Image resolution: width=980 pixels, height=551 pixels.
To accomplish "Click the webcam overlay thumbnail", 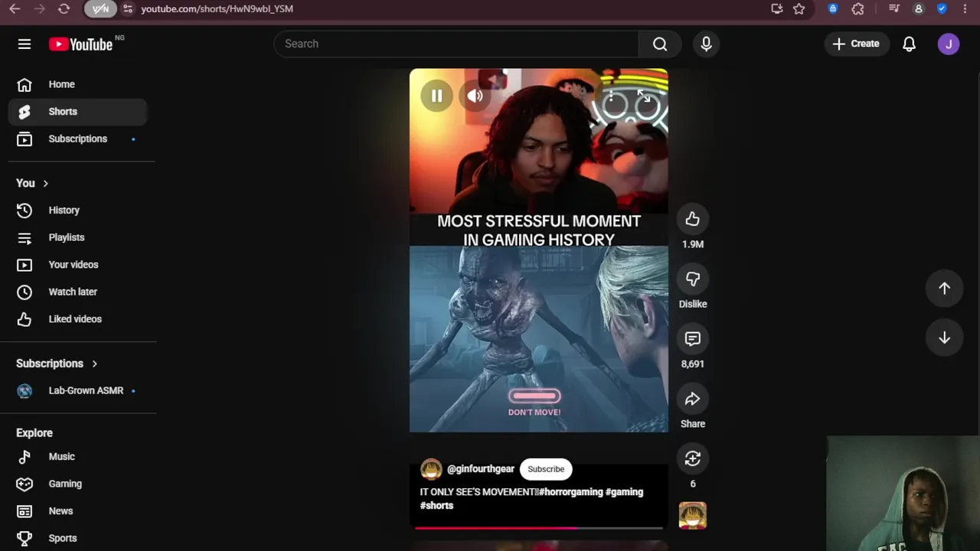I will pos(903,494).
